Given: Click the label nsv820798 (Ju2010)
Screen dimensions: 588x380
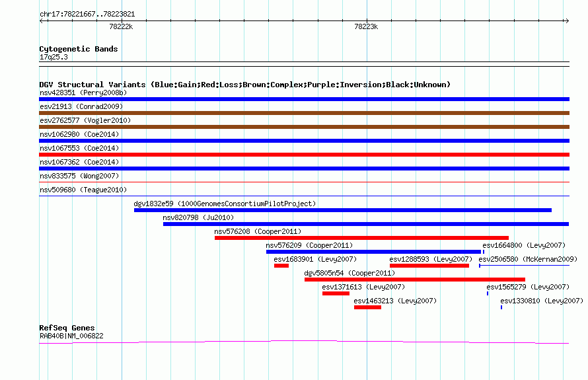Looking at the screenshot, I should pyautogui.click(x=198, y=217).
